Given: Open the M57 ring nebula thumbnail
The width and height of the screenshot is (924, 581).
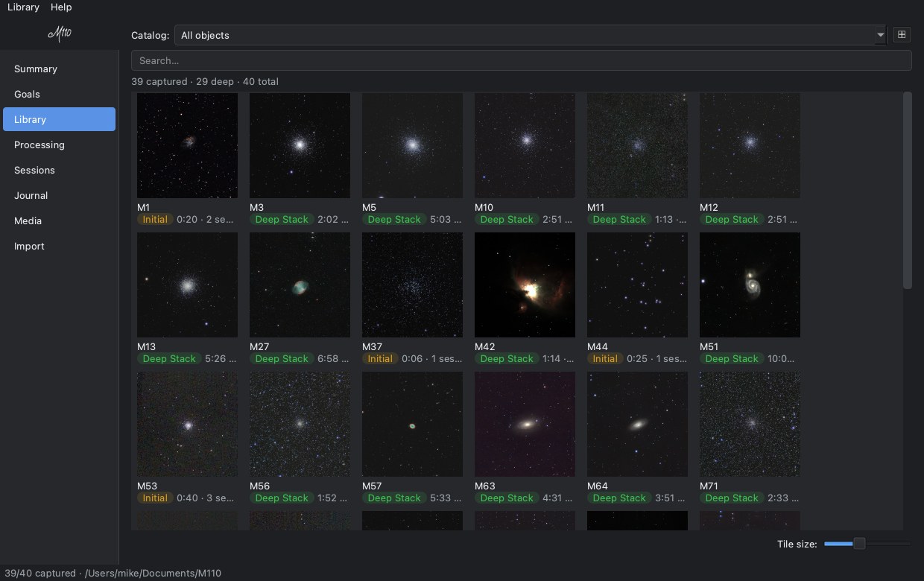Looking at the screenshot, I should tap(412, 424).
